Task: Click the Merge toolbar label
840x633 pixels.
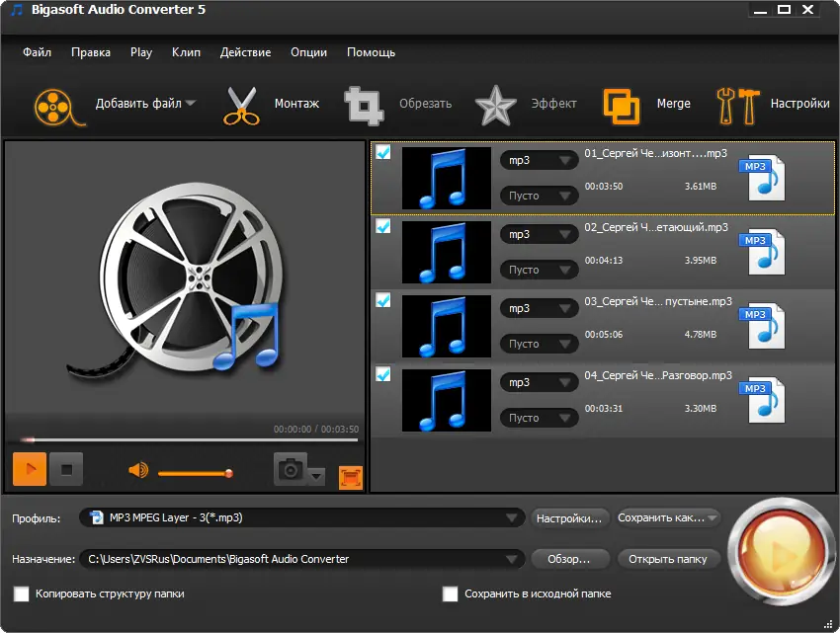Action: 673,104
